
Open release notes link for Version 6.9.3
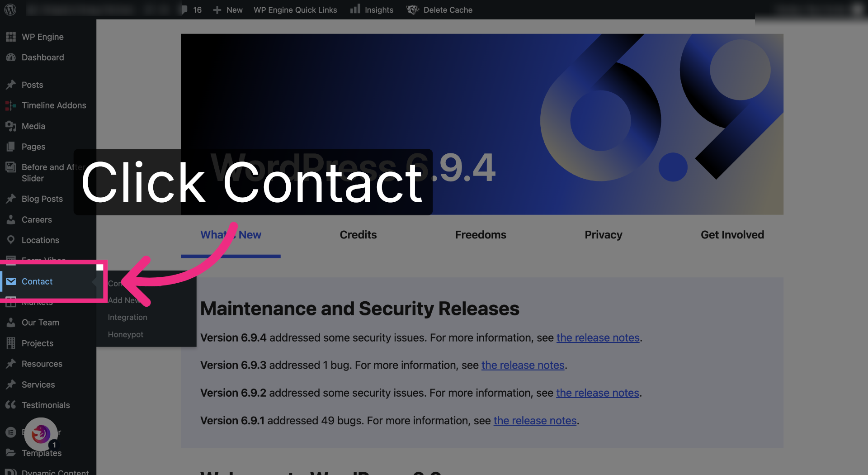[523, 365]
